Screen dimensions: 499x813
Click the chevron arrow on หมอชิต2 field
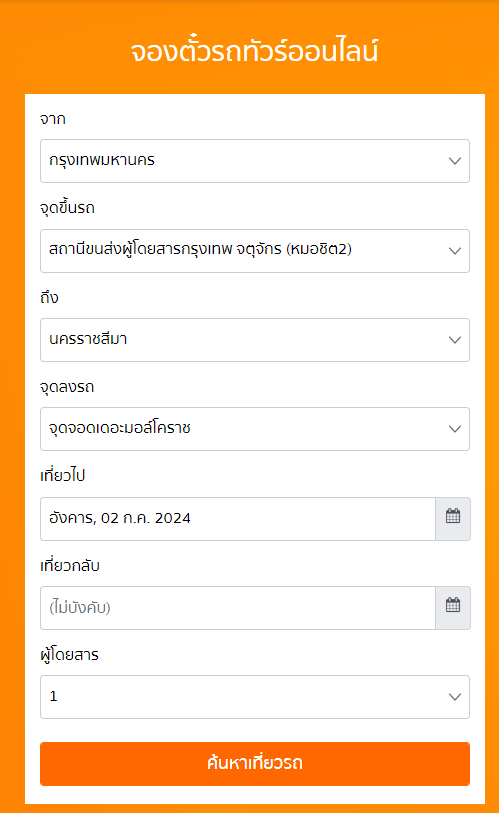(455, 251)
